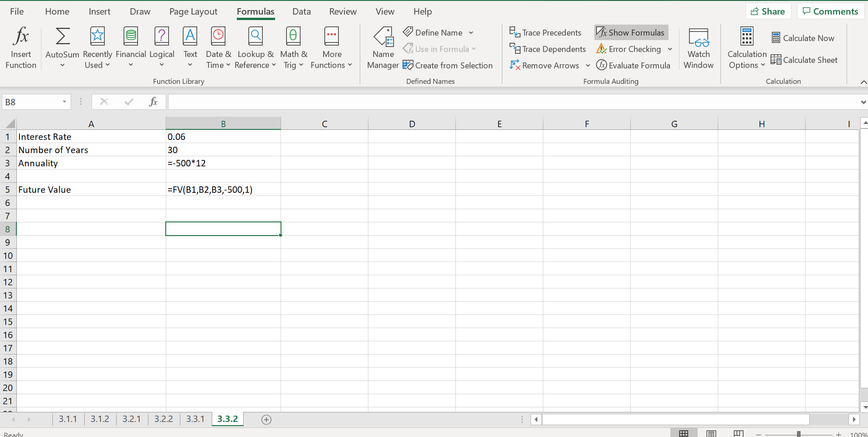
Task: Click Define Name in Defined Names
Action: 433,32
